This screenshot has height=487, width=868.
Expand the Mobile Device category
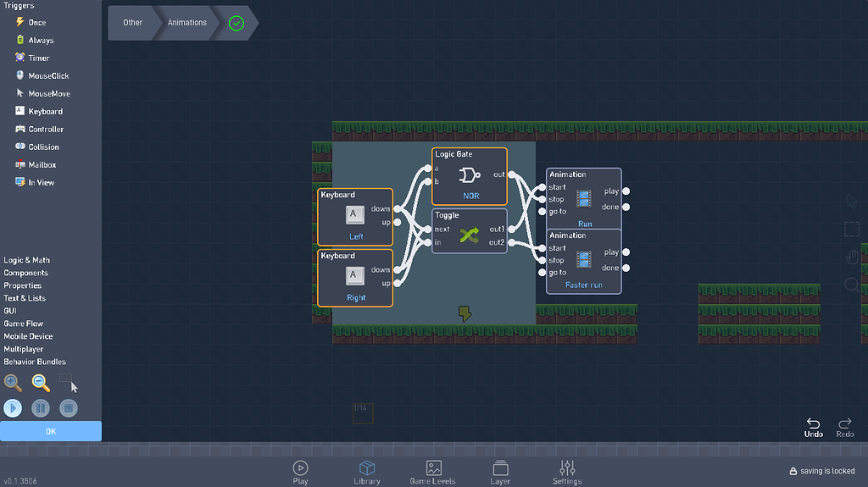(x=28, y=336)
